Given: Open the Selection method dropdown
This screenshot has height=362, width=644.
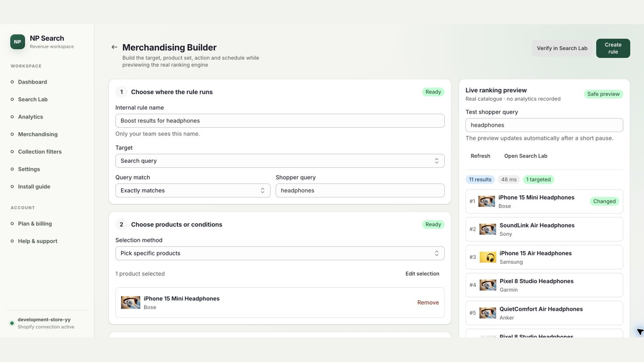Looking at the screenshot, I should (280, 253).
